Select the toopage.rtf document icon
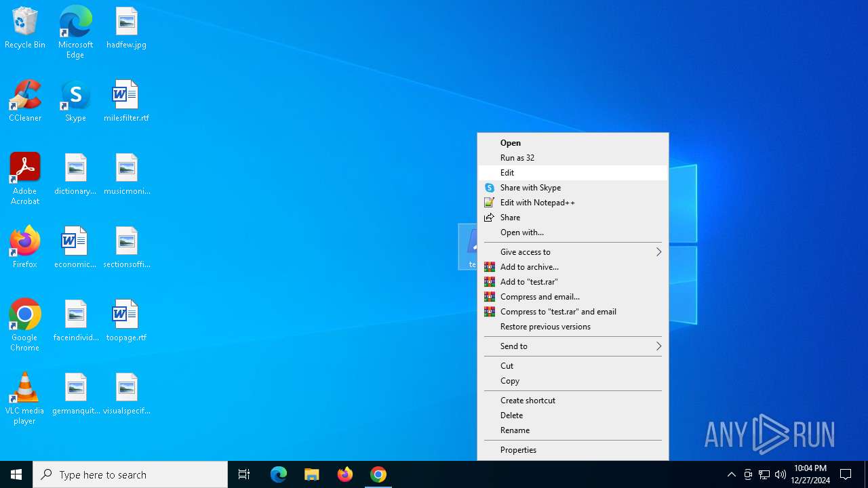Screen dimensions: 868x488 point(126,321)
